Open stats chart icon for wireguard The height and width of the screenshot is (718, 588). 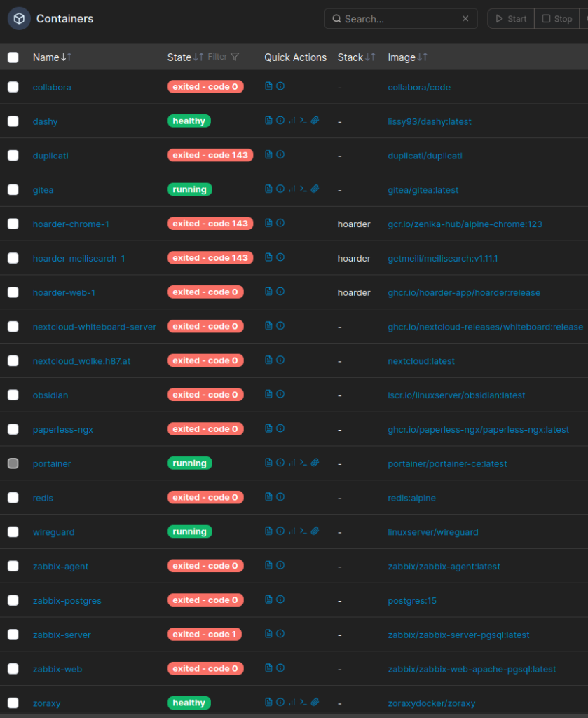tap(292, 531)
